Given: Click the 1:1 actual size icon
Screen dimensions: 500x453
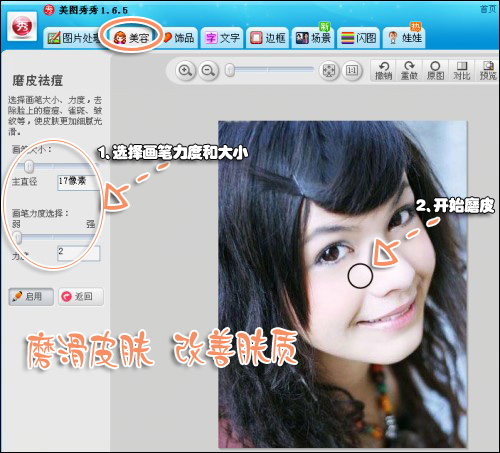Looking at the screenshot, I should pos(352,71).
